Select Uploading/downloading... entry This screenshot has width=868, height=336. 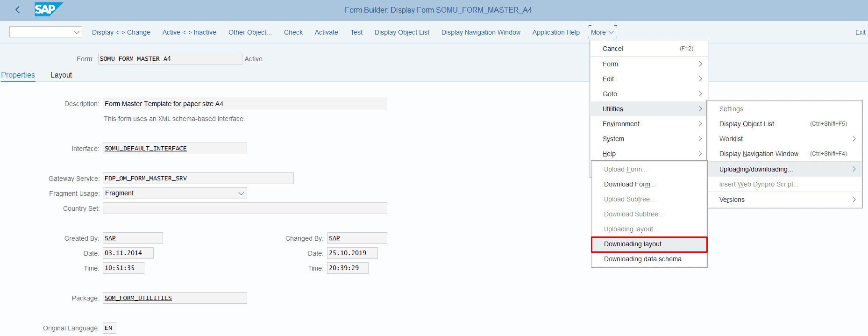[784, 169]
